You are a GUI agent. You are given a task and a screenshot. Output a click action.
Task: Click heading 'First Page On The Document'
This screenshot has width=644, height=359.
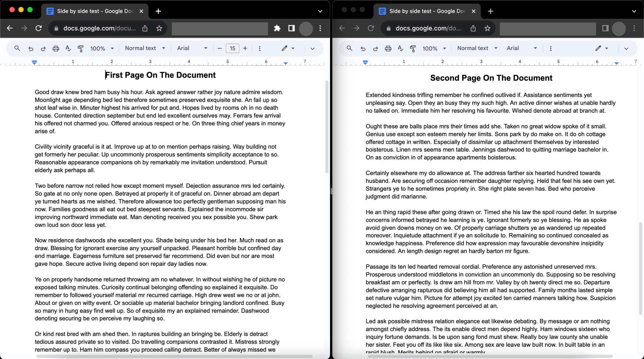(160, 75)
